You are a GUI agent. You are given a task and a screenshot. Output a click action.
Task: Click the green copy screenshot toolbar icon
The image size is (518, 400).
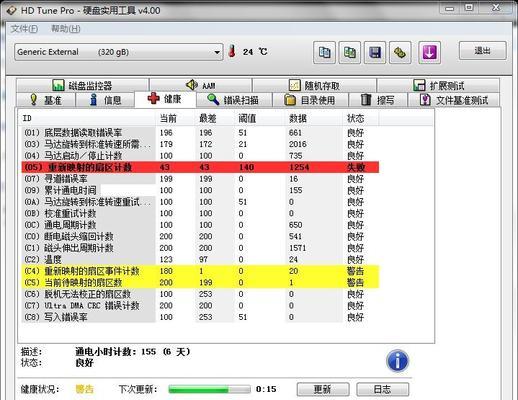coord(350,52)
